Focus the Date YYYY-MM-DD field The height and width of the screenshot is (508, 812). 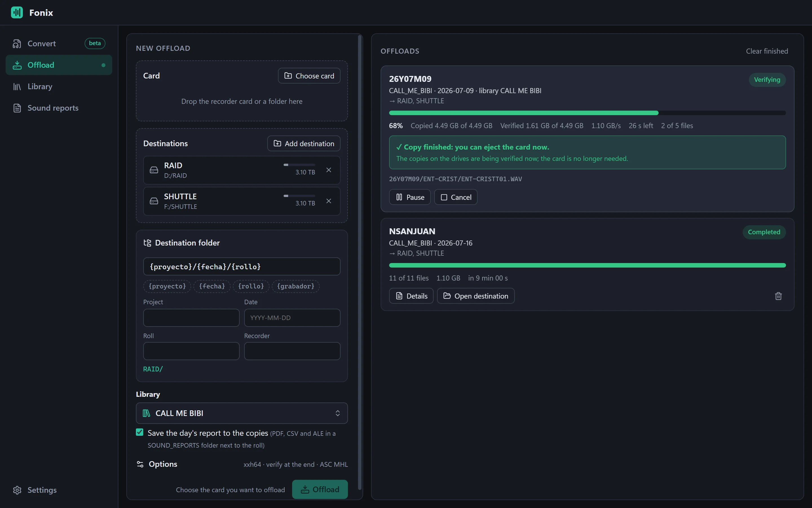pyautogui.click(x=292, y=318)
